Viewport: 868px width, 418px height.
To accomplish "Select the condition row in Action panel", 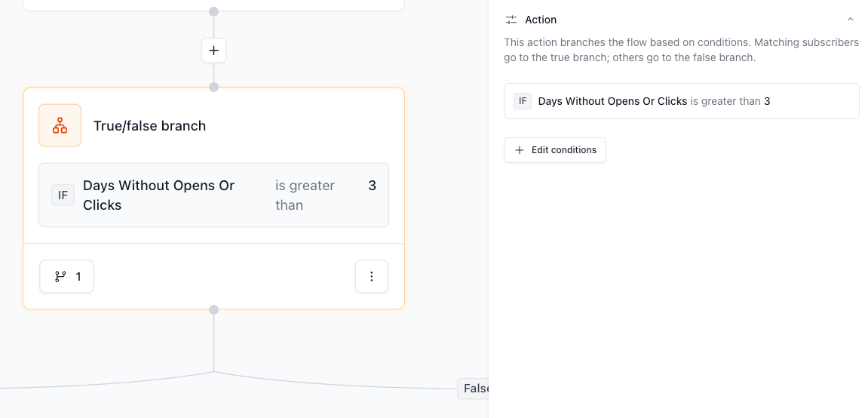I will coord(681,101).
